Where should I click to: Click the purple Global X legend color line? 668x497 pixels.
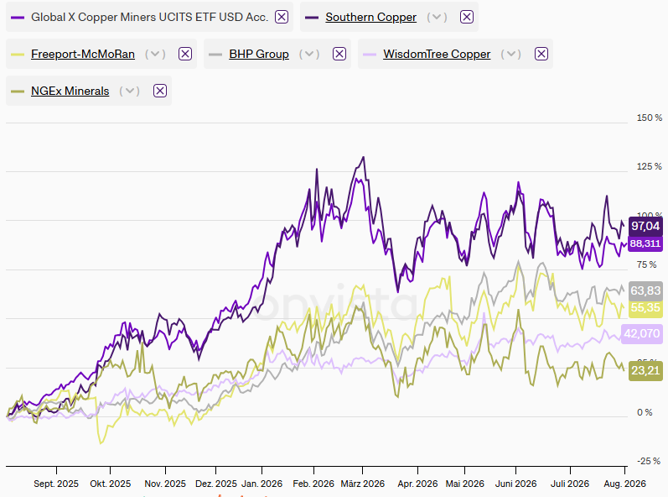[x=17, y=17]
